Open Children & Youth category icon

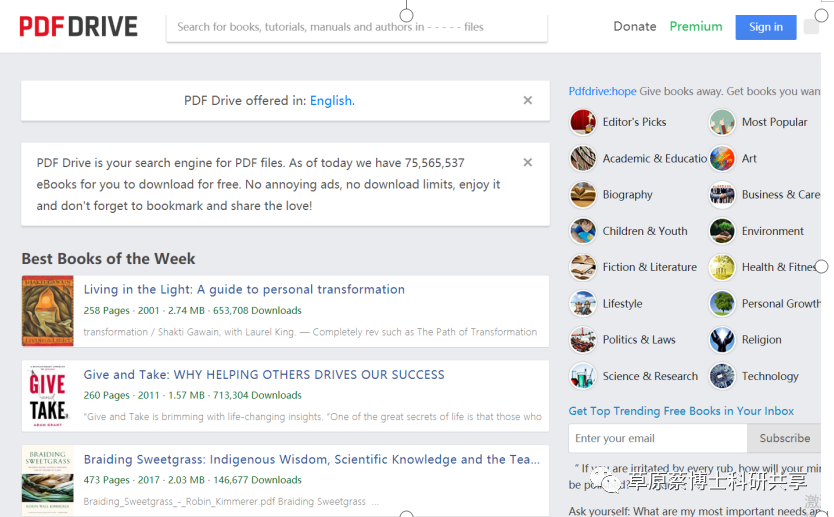[583, 231]
